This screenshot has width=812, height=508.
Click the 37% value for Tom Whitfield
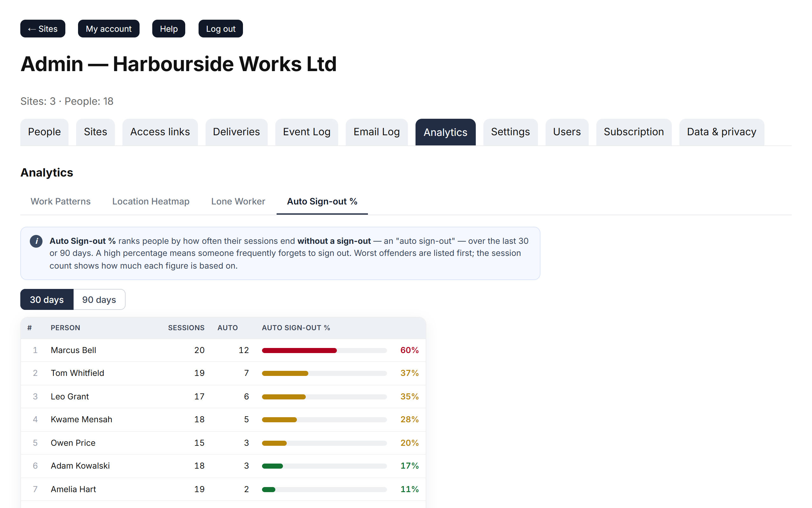(409, 373)
